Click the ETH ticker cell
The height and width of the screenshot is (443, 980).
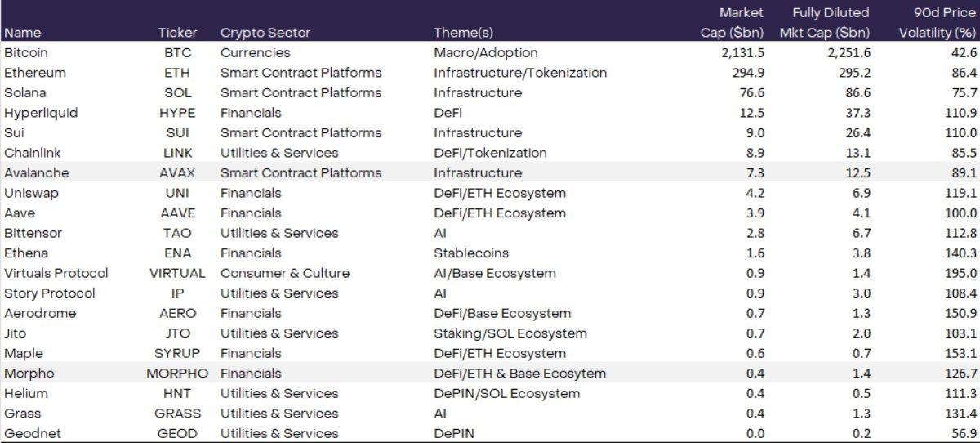coord(177,73)
